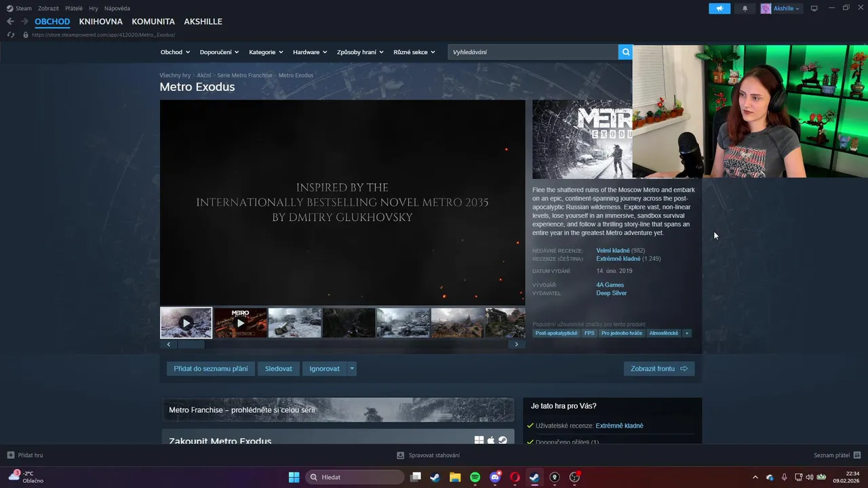
Task: Click the blue search magnifier button
Action: (625, 52)
